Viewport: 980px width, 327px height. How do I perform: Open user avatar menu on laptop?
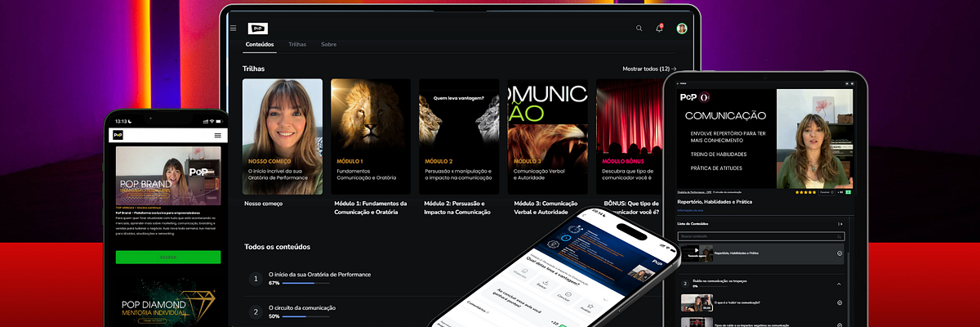click(x=682, y=28)
